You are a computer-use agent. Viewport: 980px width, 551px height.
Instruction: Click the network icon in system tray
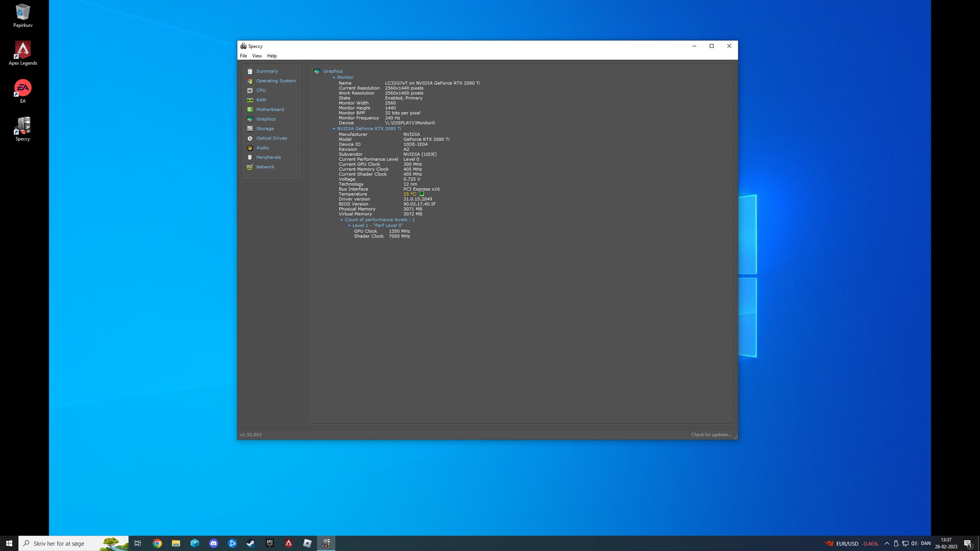point(905,543)
